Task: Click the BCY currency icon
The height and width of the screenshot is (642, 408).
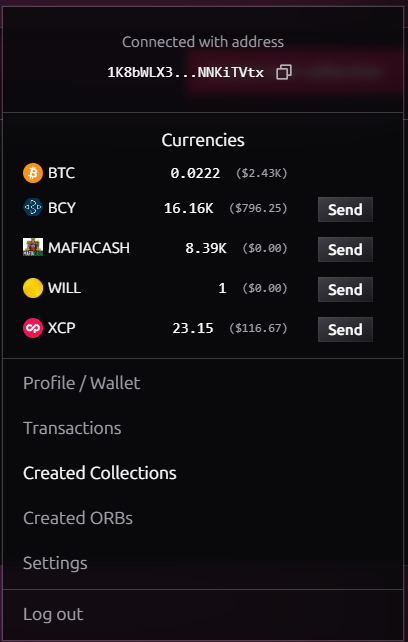Action: (x=33, y=208)
